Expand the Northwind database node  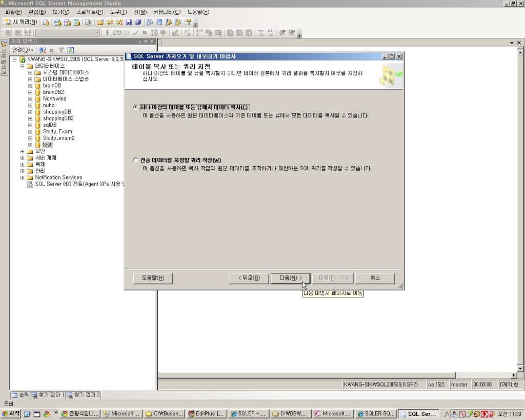pyautogui.click(x=30, y=99)
